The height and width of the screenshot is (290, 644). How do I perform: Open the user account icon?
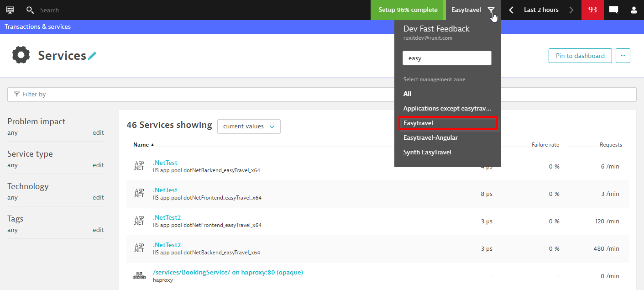(634, 10)
